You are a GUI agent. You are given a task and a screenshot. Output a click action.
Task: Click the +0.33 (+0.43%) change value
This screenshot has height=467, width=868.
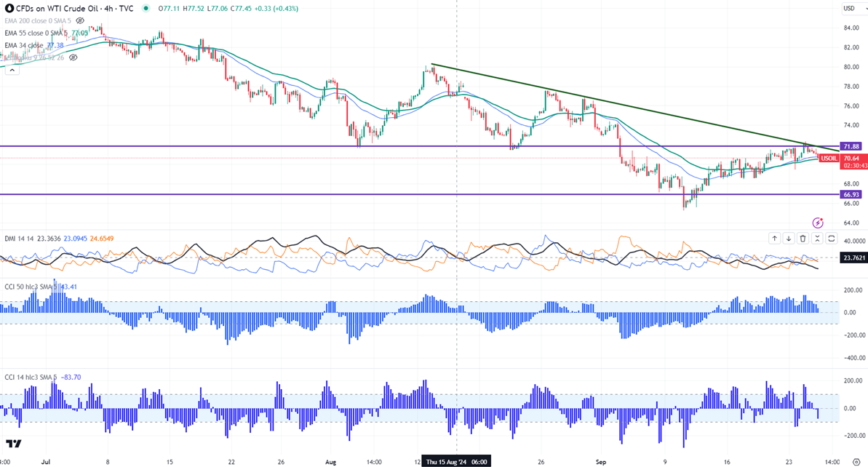[276, 8]
